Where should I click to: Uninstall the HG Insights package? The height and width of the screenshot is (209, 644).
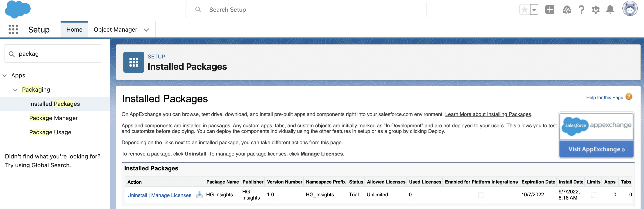click(x=137, y=195)
